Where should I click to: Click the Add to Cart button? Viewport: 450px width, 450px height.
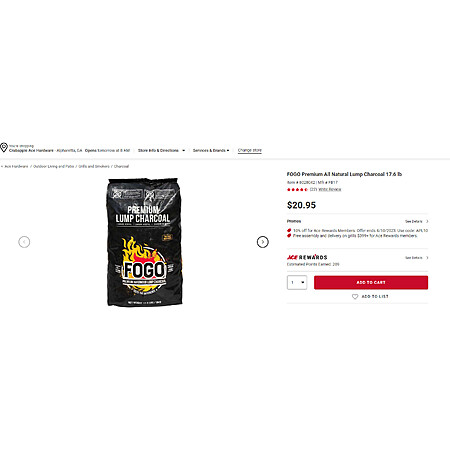coord(371,282)
